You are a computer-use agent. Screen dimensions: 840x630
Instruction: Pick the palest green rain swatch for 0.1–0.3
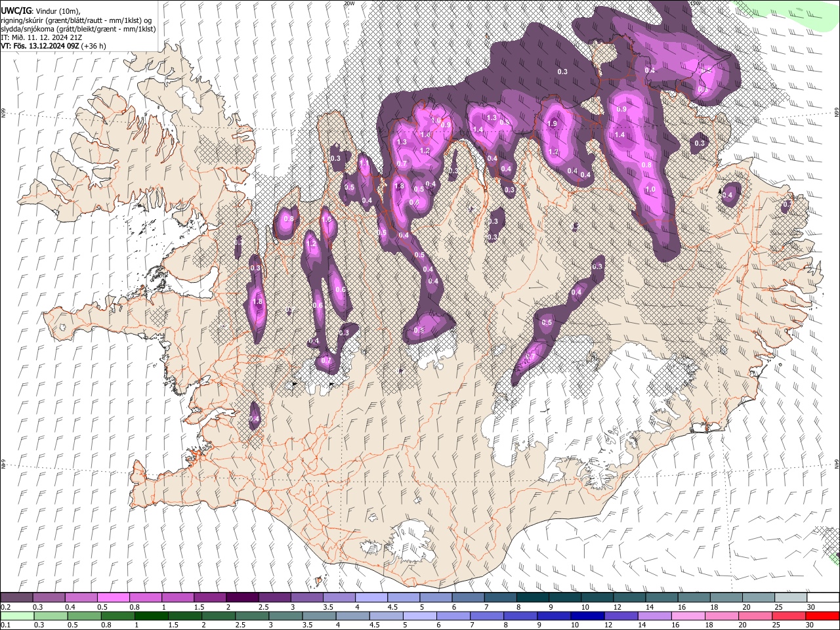click(x=17, y=616)
